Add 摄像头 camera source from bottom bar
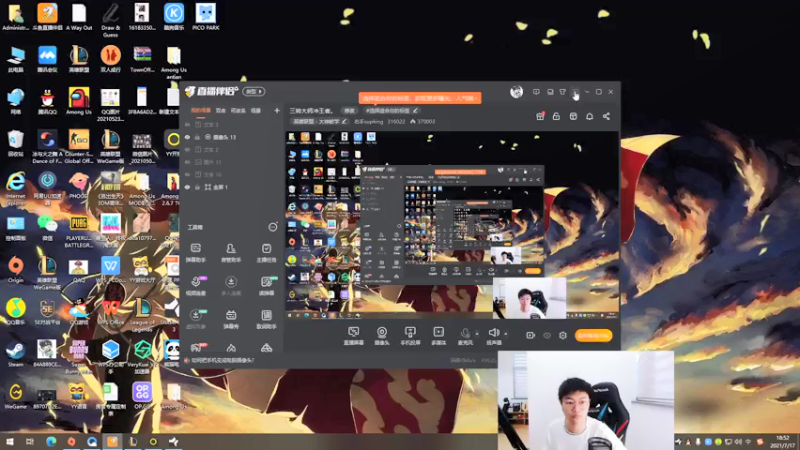The image size is (800, 450). tap(382, 336)
